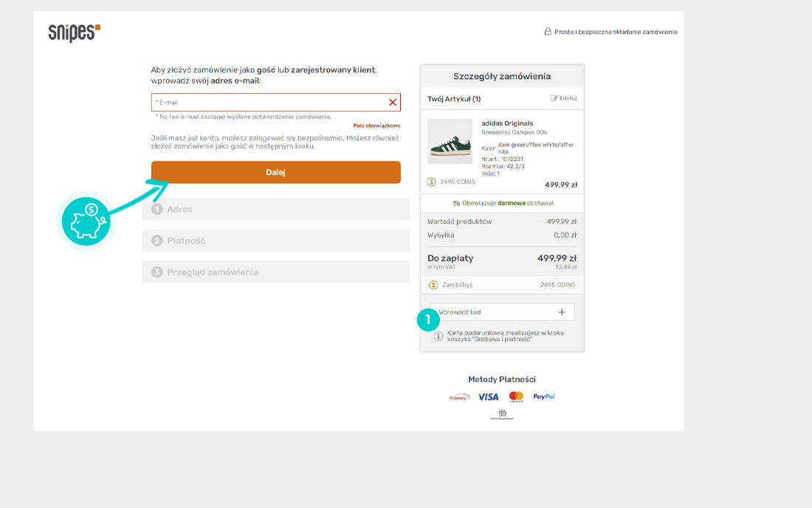Click the PayPal payment logo

544,397
